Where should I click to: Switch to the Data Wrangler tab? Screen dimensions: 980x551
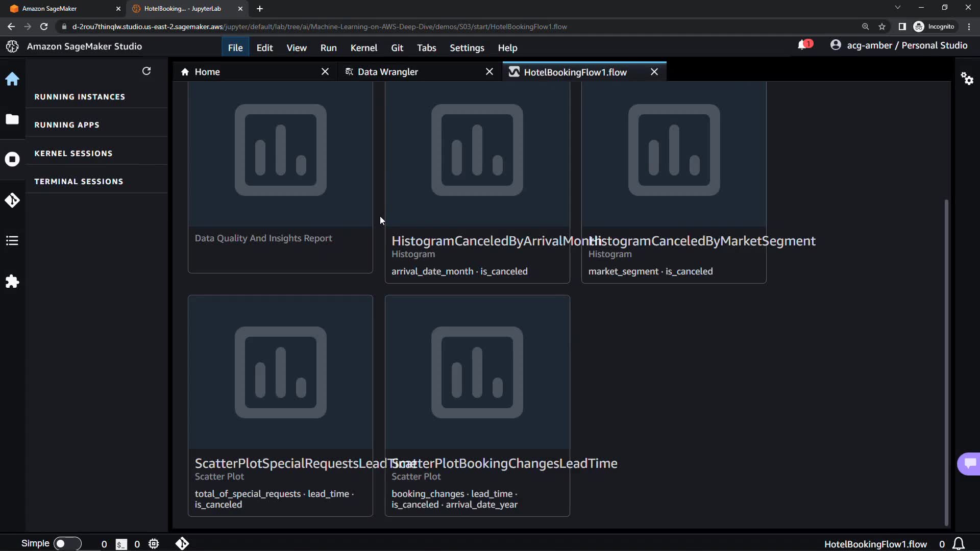pyautogui.click(x=388, y=72)
